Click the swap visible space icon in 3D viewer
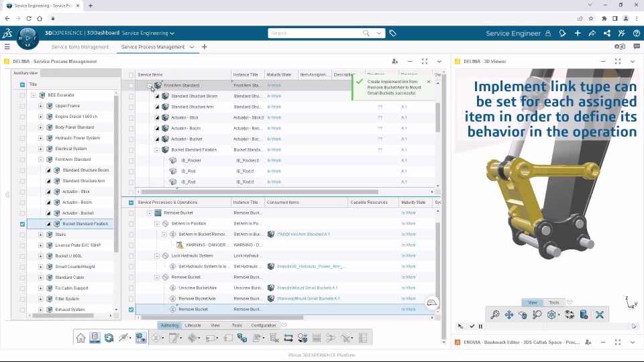644x362 pixels. point(570,315)
